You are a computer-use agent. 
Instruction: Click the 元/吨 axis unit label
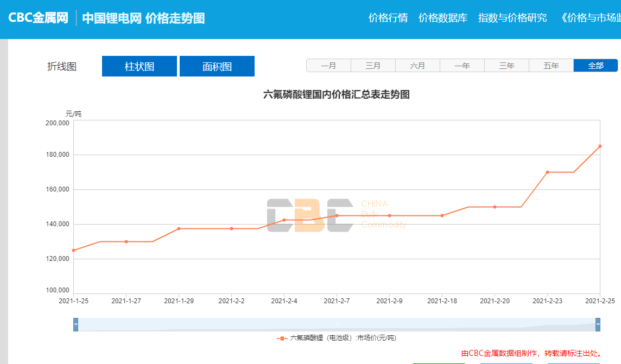(73, 114)
